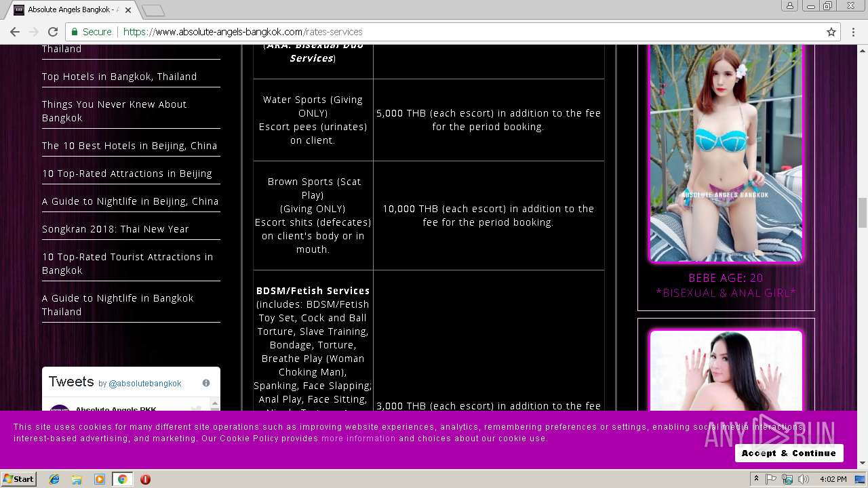
Task: Open Windows Media Player from taskbar
Action: [100, 479]
